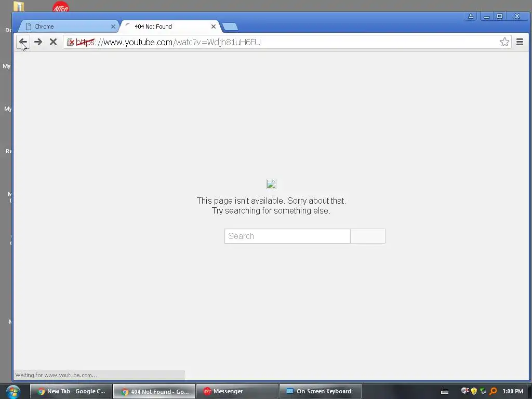532x399 pixels.
Task: Click 'Try searching for something else.' text
Action: [271, 211]
